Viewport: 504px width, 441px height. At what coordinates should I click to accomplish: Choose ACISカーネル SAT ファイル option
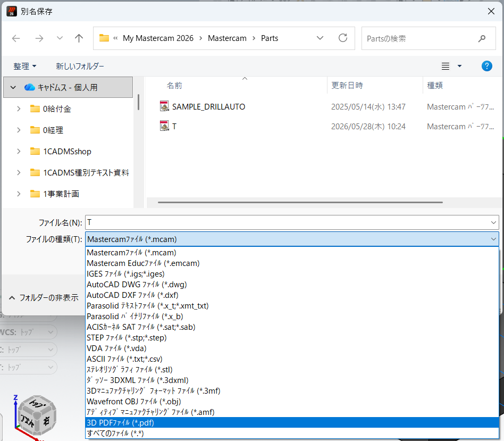[x=292, y=327]
